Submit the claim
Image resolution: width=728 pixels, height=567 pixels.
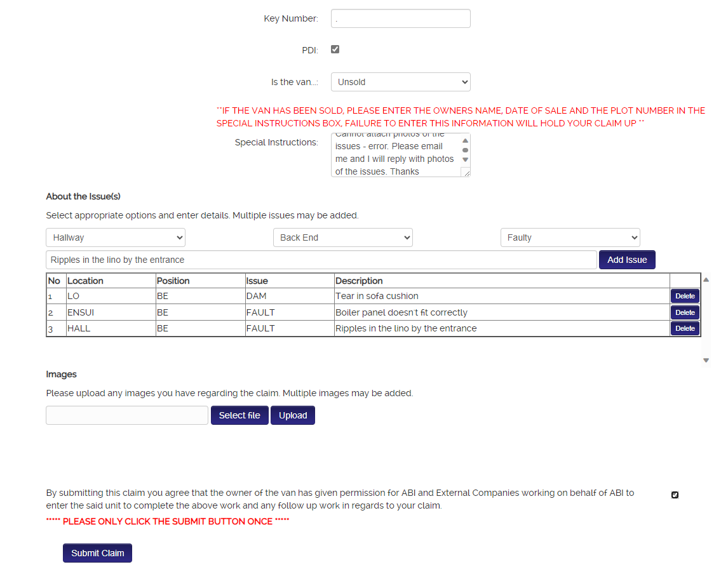tap(97, 553)
